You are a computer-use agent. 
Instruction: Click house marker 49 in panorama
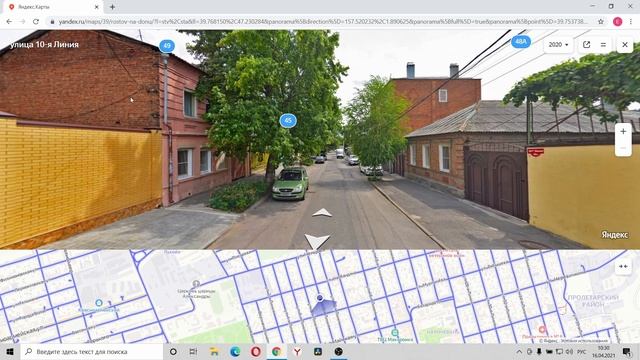(x=167, y=46)
